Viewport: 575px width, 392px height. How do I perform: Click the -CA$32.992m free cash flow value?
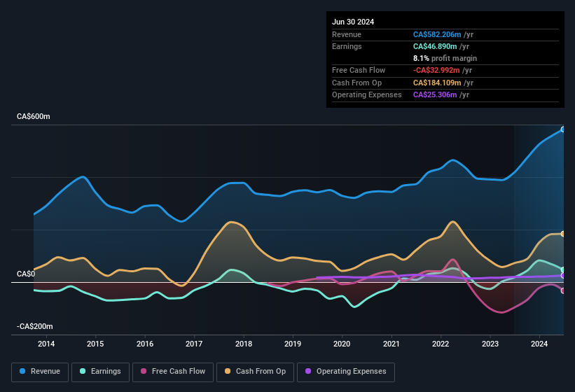436,70
